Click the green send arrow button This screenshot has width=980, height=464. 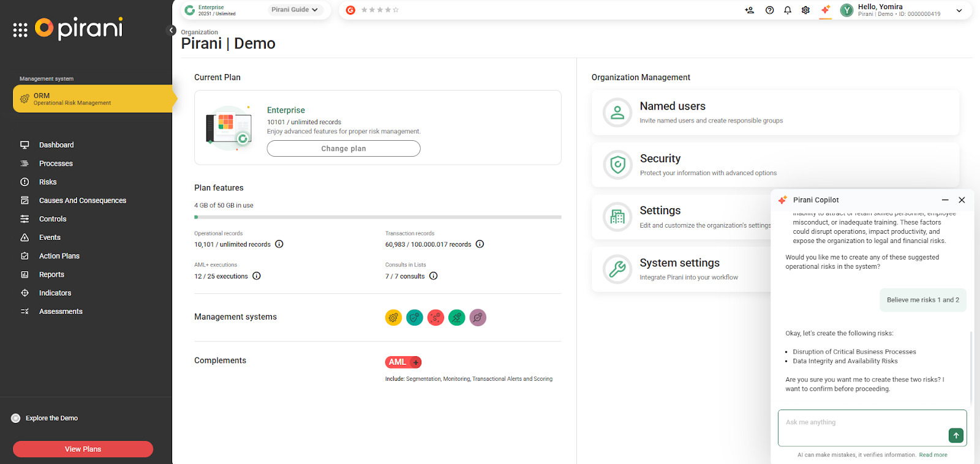(956, 435)
